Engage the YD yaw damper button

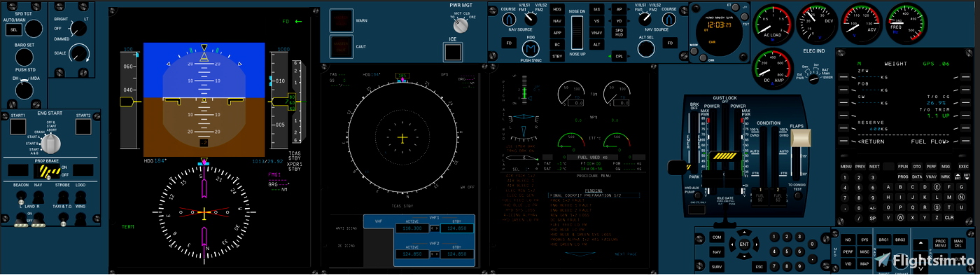tap(619, 21)
